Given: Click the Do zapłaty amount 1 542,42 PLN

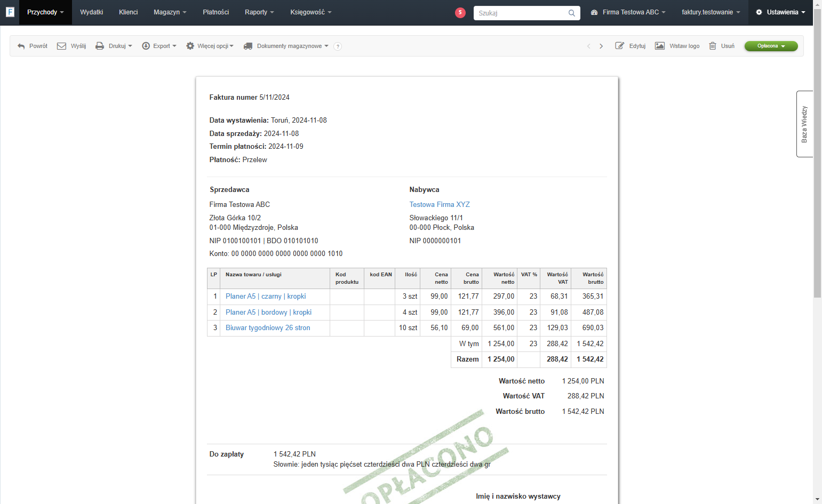Looking at the screenshot, I should click(294, 454).
